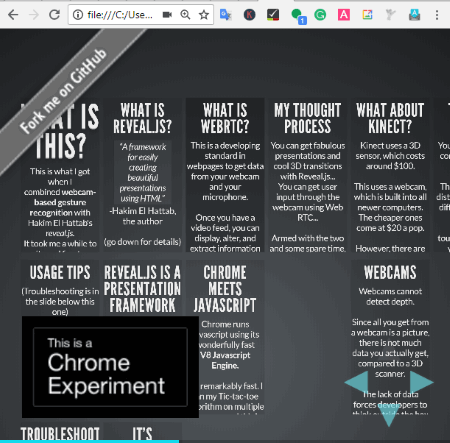Navigate down with the teal arrow
Image resolution: width=450 pixels, height=443 pixels.
click(x=389, y=415)
